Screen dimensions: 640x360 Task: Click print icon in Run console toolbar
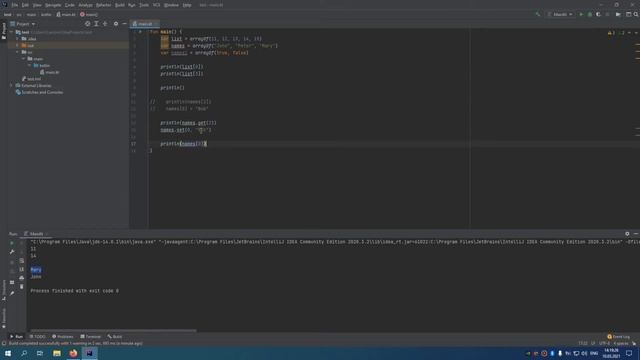tap(22, 278)
